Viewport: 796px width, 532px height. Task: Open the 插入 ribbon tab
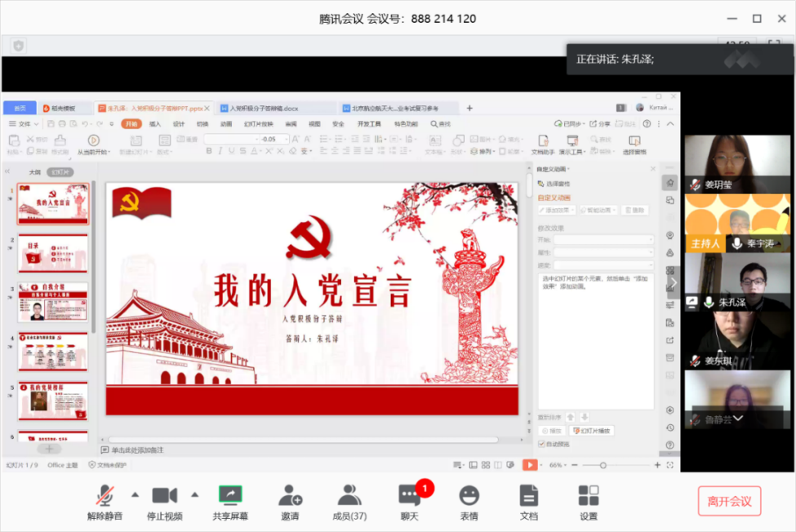(155, 124)
